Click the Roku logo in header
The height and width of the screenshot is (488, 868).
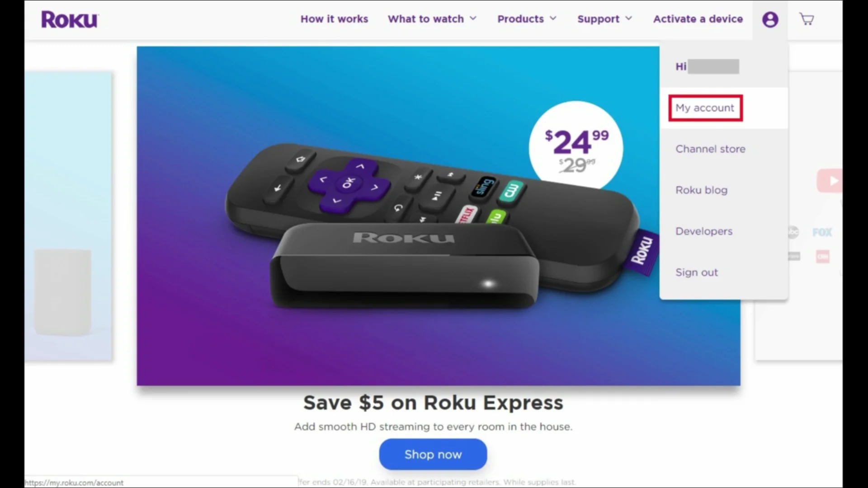pos(70,19)
